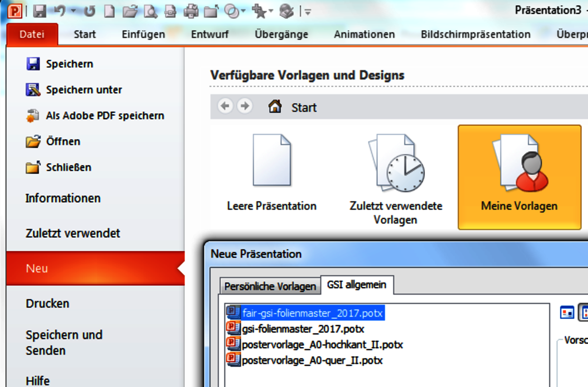
Task: Click the blank new document toolbar icon
Action: (110, 11)
